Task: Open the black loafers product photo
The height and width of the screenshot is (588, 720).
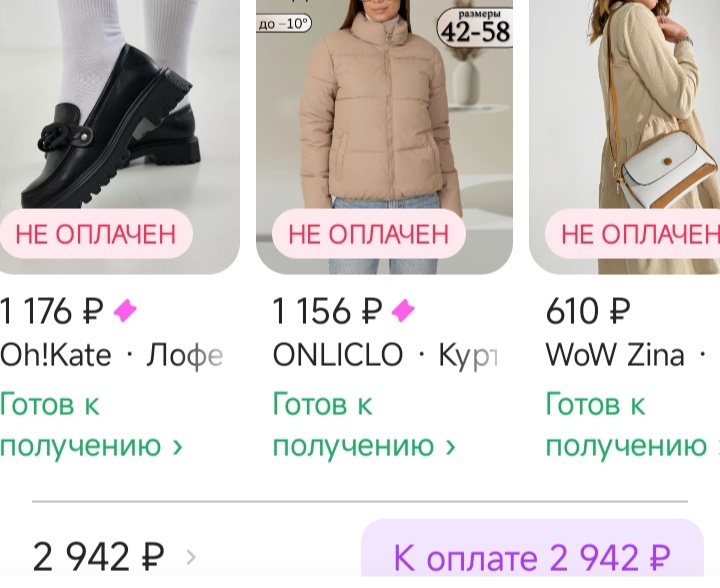Action: pos(119,137)
